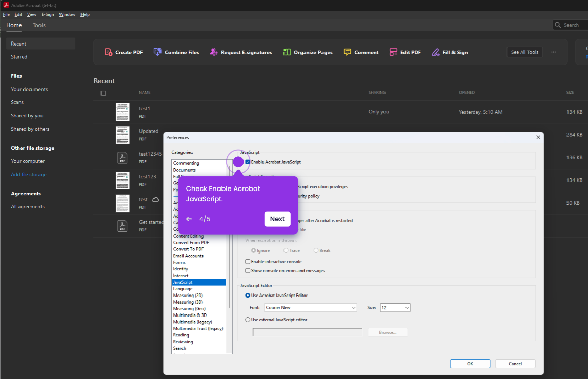Select the Trace exception radio button

286,250
